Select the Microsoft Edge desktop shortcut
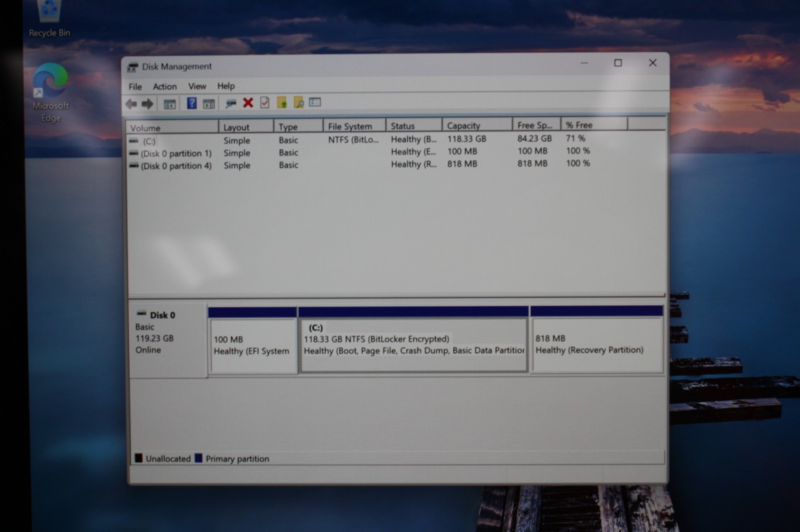The height and width of the screenshot is (532, 800). pyautogui.click(x=50, y=92)
